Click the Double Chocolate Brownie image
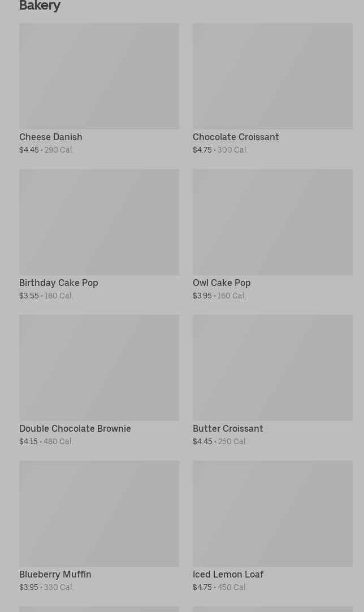364x612 pixels. click(99, 367)
